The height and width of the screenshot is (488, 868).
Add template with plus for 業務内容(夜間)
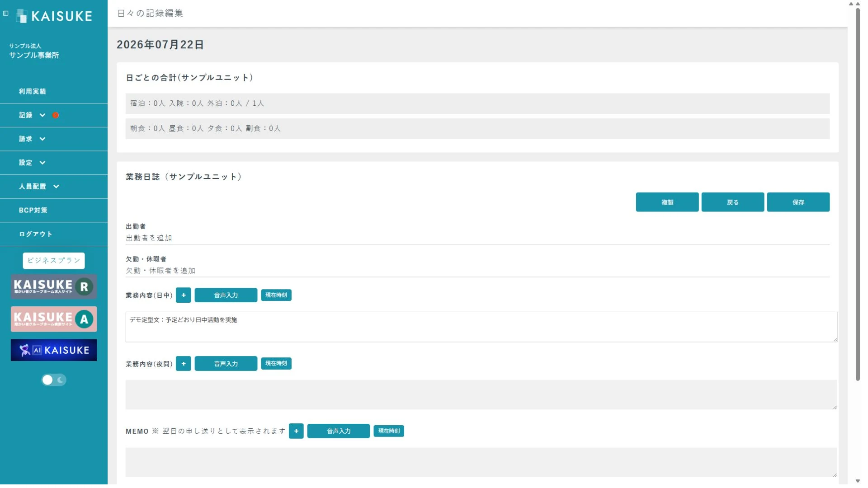[x=183, y=364]
